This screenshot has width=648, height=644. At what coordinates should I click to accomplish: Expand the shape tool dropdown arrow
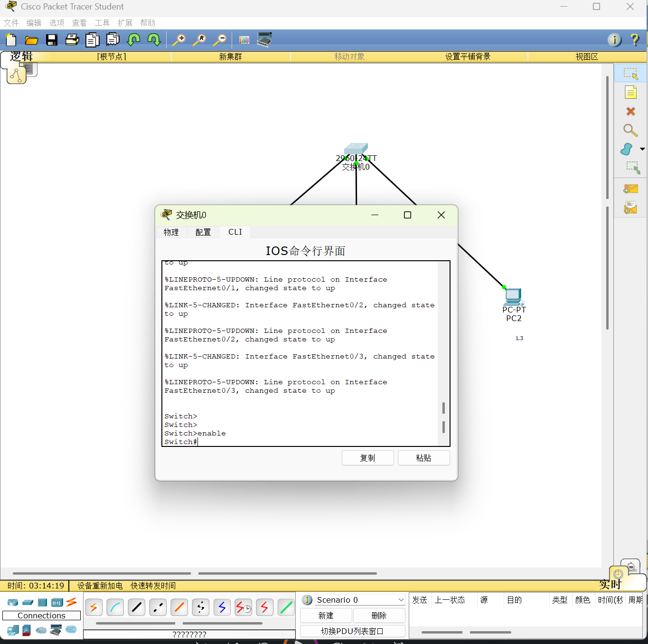coord(642,149)
